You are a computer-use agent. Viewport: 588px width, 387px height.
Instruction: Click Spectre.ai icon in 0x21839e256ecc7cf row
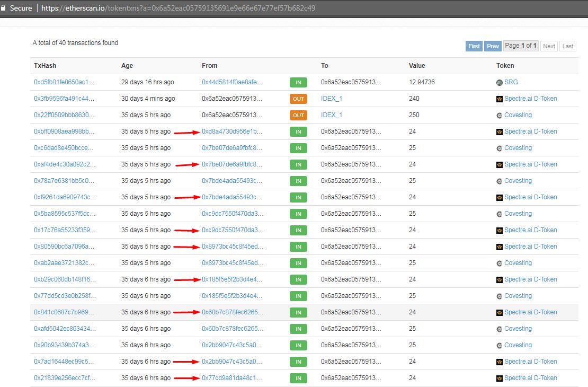click(x=499, y=379)
